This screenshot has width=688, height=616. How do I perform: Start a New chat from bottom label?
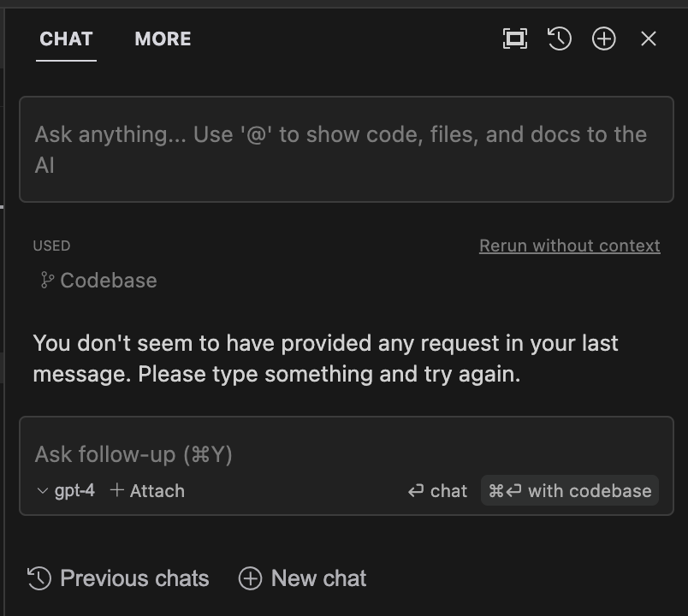pyautogui.click(x=318, y=578)
